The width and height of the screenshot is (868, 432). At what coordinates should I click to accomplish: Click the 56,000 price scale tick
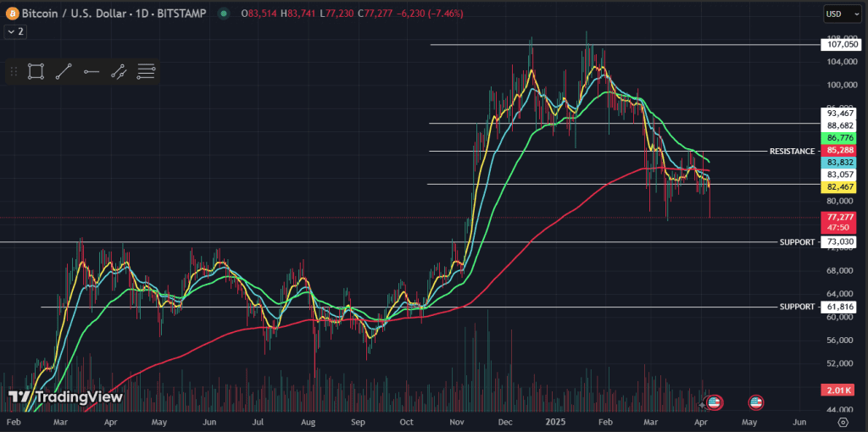pos(840,341)
